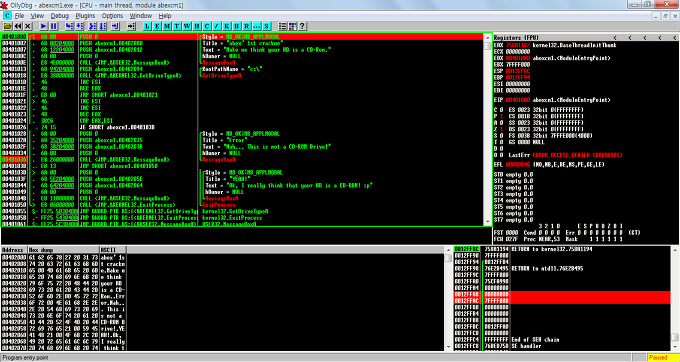Open Executable modules with E icon
Screen dimensions: 680x362
[x=157, y=26]
